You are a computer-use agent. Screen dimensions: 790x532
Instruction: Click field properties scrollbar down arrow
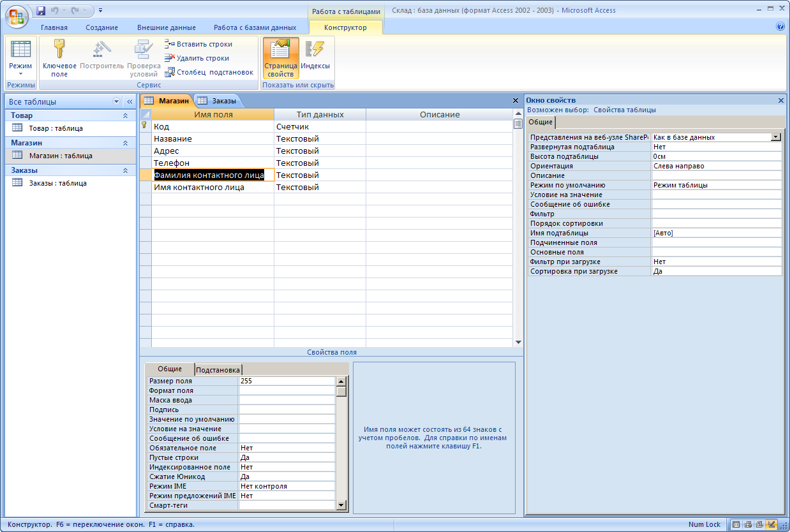(x=341, y=505)
